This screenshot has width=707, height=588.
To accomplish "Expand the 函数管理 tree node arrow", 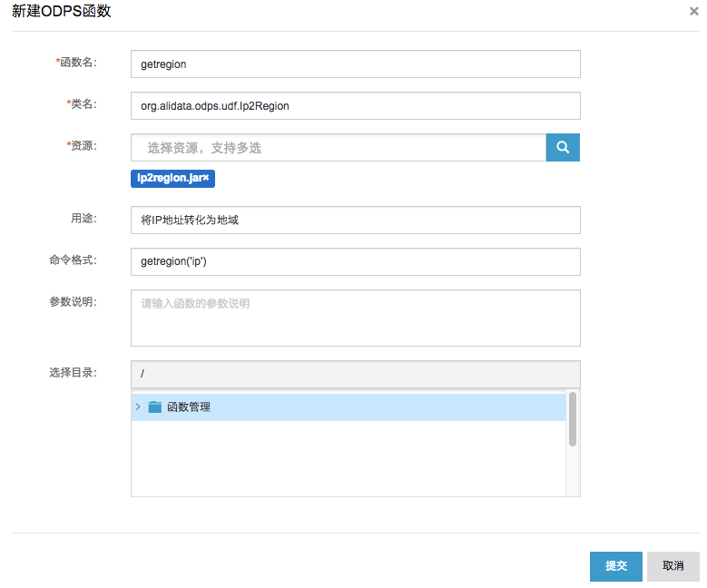I will (x=138, y=407).
